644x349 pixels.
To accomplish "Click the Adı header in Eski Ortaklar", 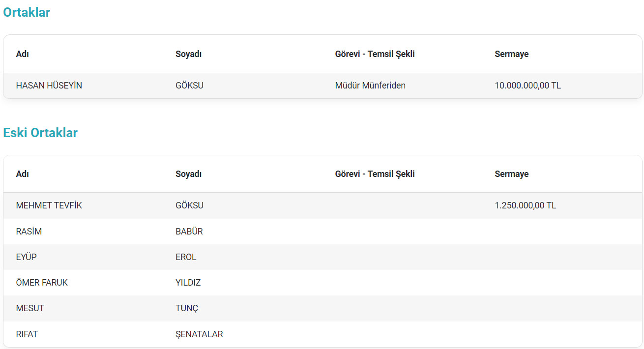I will 23,174.
